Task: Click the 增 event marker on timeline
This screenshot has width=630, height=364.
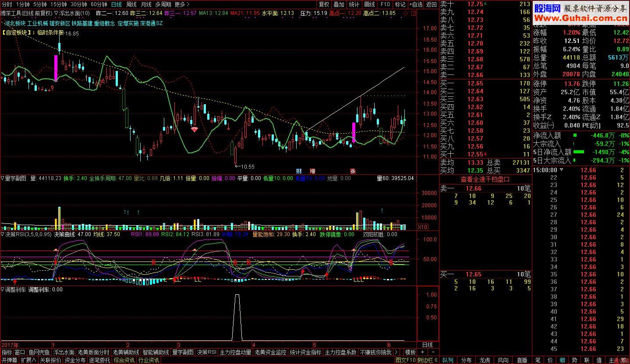Action: pyautogui.click(x=312, y=171)
